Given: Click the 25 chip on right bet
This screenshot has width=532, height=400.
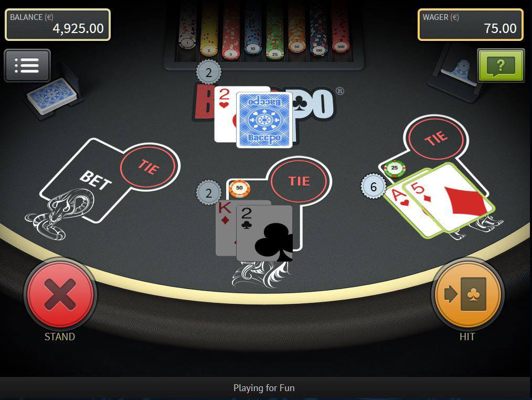Looking at the screenshot, I should pyautogui.click(x=395, y=169).
